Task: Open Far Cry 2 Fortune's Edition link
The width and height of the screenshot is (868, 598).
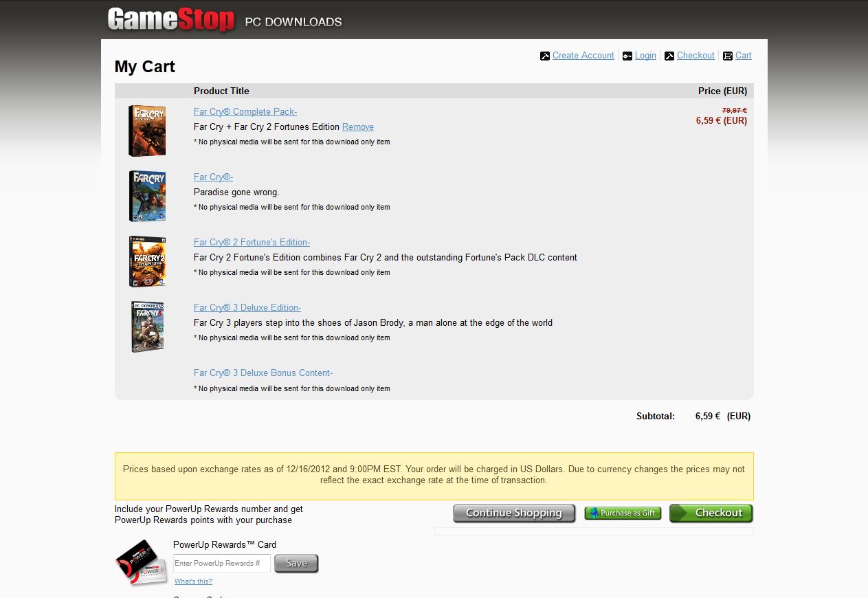Action: point(252,242)
